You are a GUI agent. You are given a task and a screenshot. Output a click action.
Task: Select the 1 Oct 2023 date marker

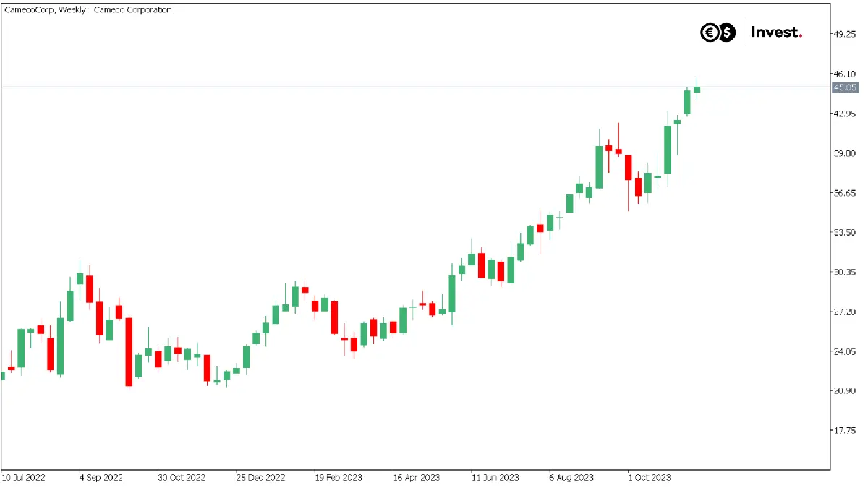tap(650, 478)
